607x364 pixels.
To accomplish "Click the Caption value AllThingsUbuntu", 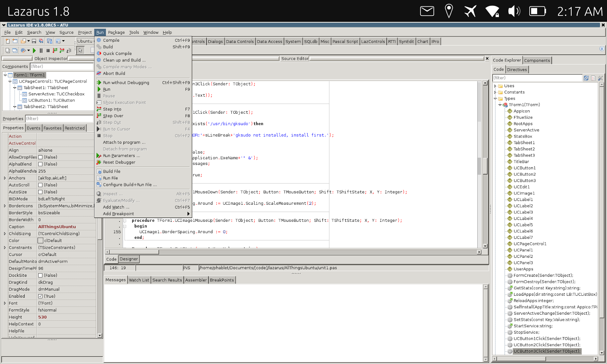I will (57, 227).
